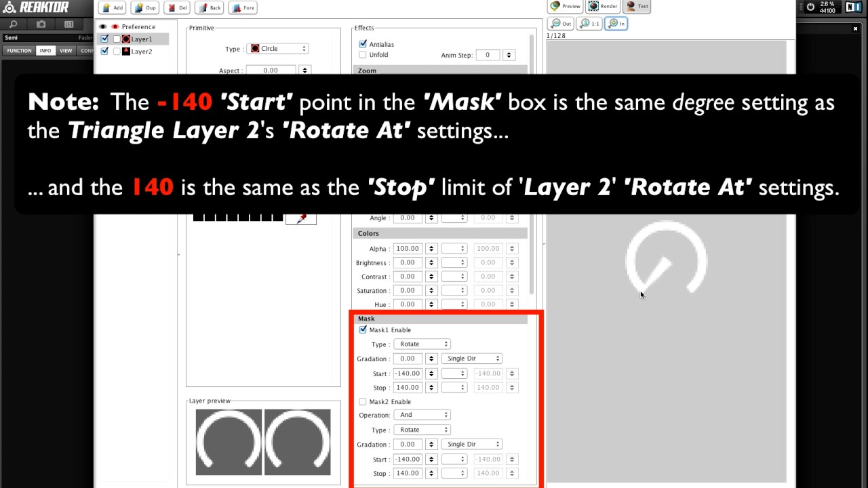Adjust Brightness value stepper
The height and width of the screenshot is (488, 868).
(431, 263)
